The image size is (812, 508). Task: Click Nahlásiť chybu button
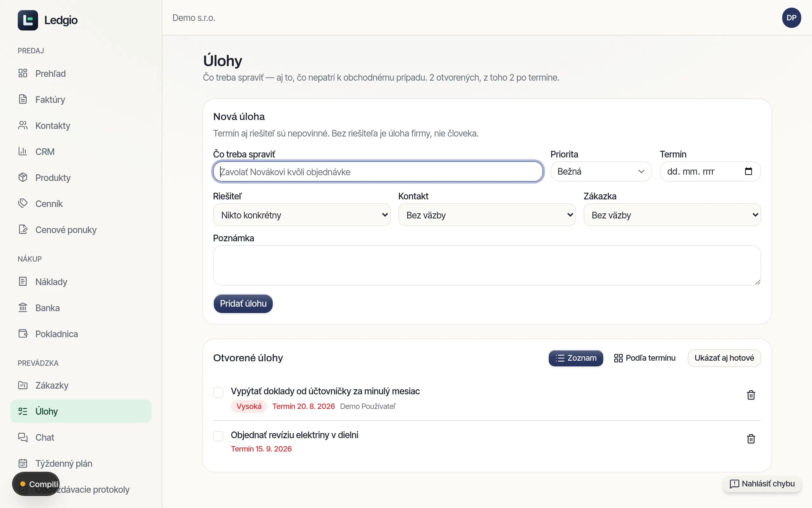762,484
